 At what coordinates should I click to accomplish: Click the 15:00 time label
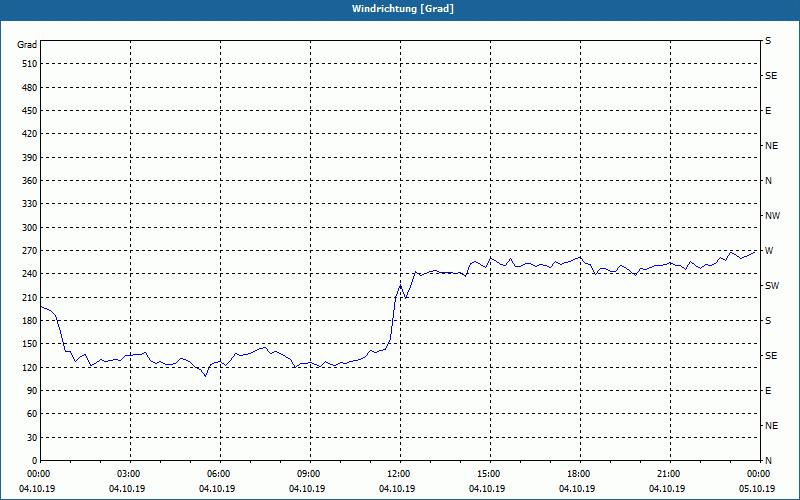pos(488,474)
